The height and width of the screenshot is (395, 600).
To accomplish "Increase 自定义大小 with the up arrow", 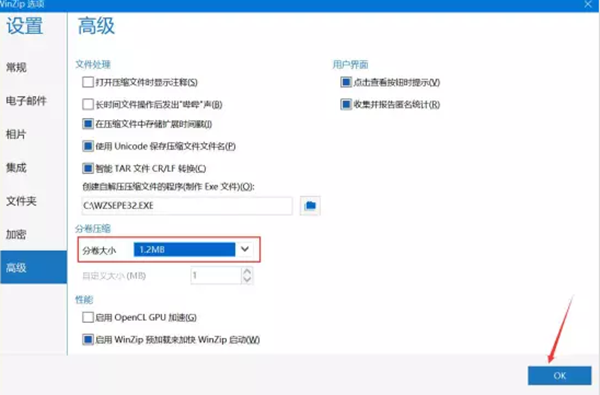I will [247, 271].
